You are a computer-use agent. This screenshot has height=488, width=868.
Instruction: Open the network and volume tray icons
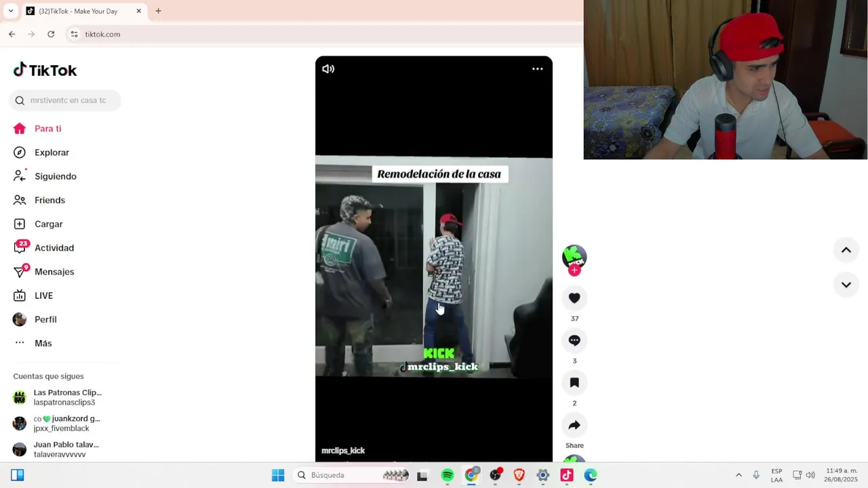804,475
